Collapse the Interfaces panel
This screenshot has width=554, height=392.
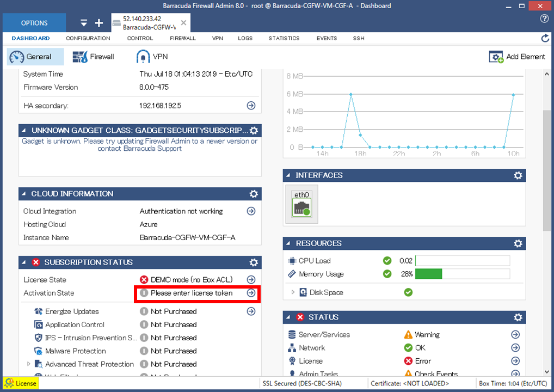(288, 175)
